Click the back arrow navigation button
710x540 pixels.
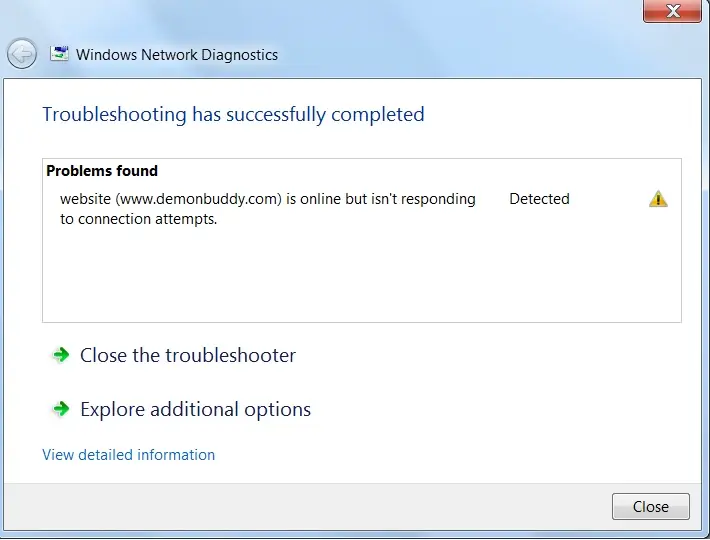tap(22, 54)
